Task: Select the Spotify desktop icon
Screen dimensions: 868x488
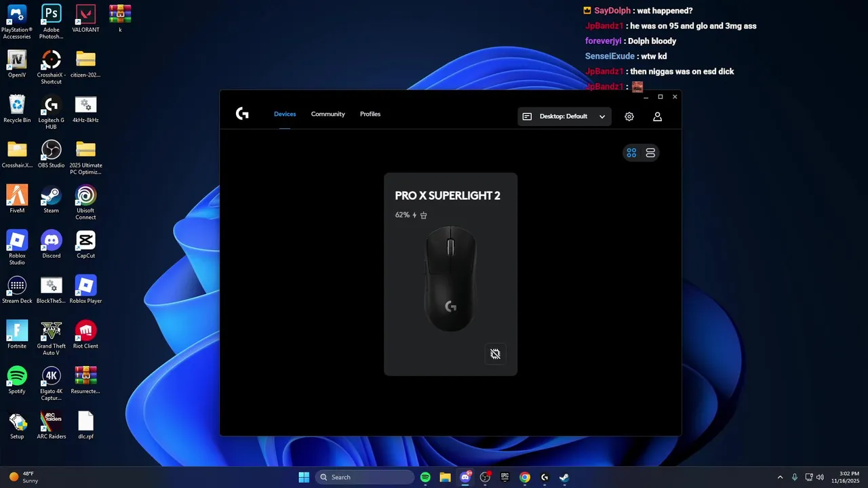Action: click(17, 380)
